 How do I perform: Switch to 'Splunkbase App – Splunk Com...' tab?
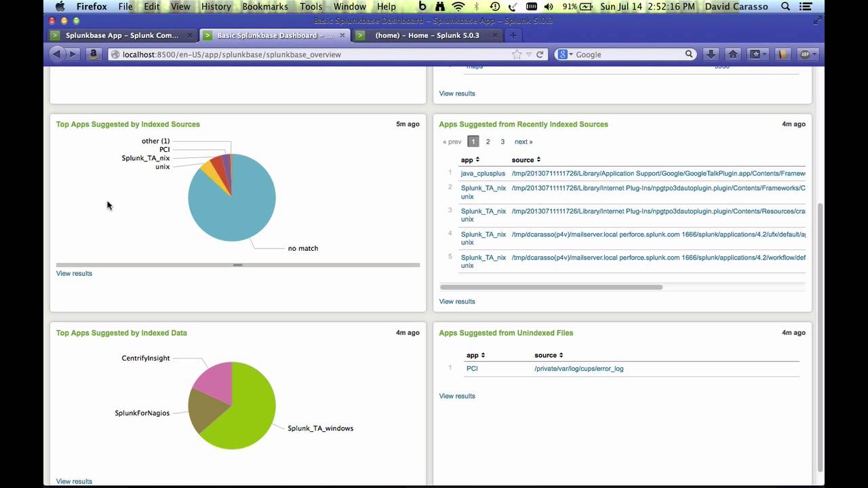[x=122, y=35]
